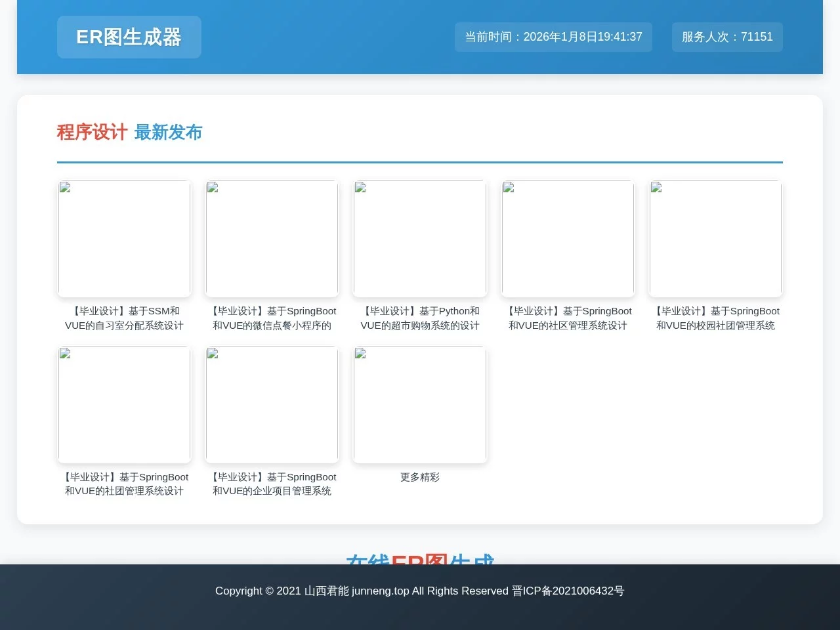
Task: Open the 晋ICP备2021006432号 registration link
Action: click(568, 591)
